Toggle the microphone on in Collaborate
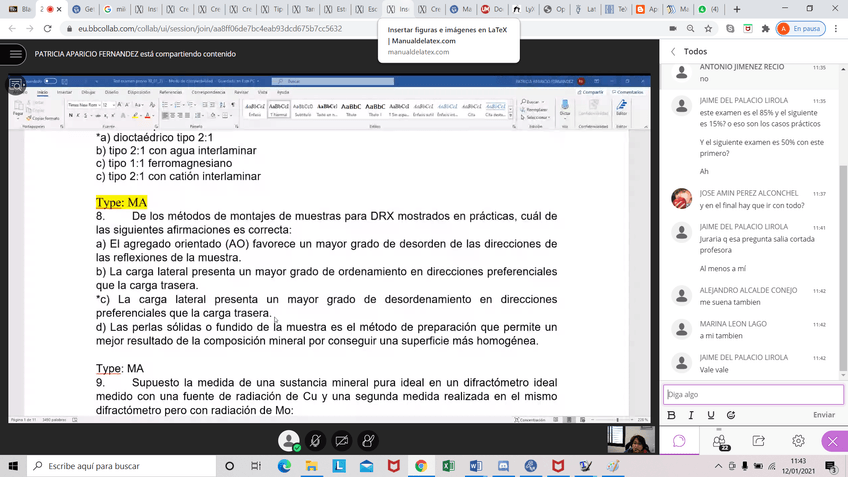This screenshot has width=848, height=477. 315,441
